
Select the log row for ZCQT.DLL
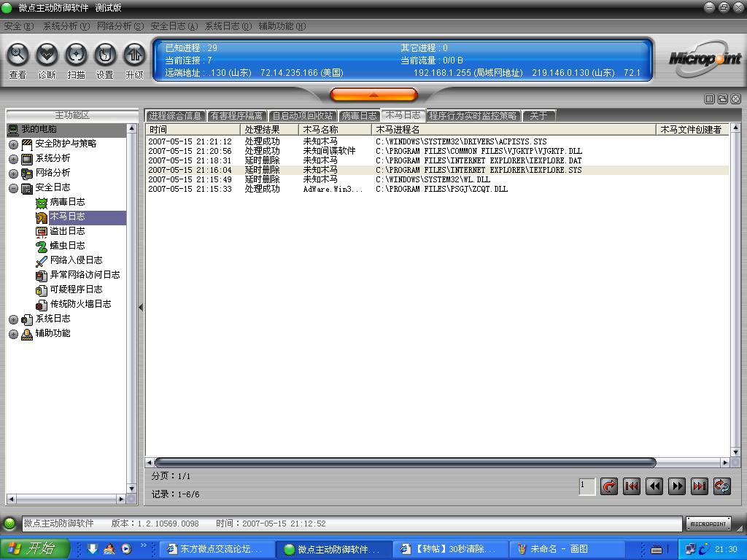(x=437, y=189)
